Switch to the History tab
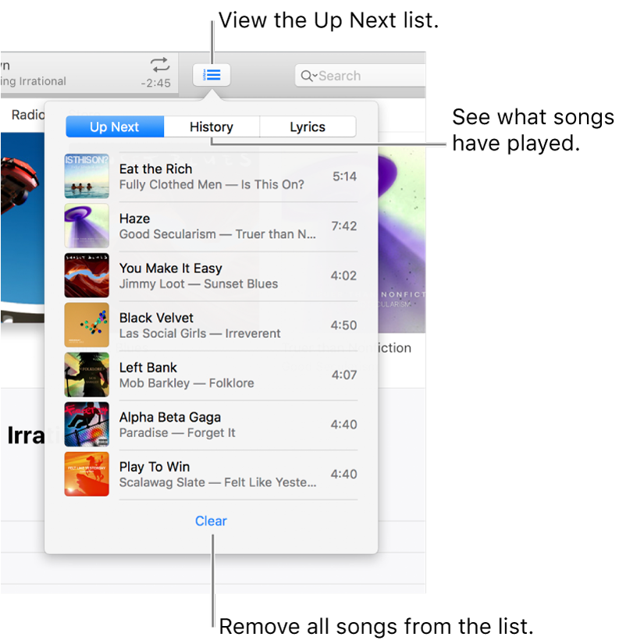644x644 pixels. 211,126
